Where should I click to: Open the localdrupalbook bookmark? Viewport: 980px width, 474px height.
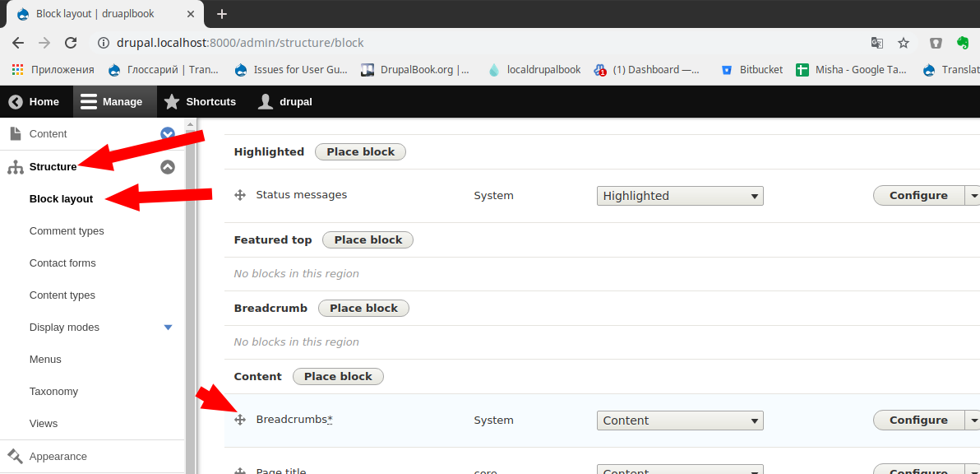534,69
